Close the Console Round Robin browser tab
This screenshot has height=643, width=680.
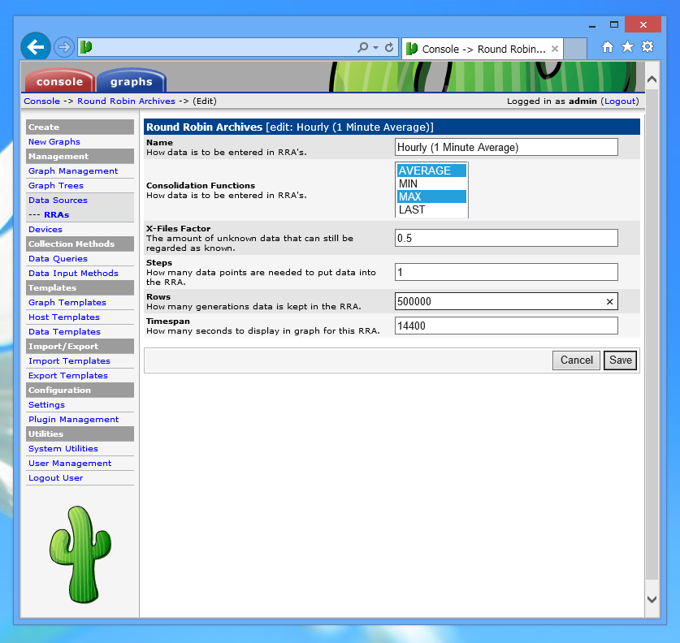pos(555,49)
